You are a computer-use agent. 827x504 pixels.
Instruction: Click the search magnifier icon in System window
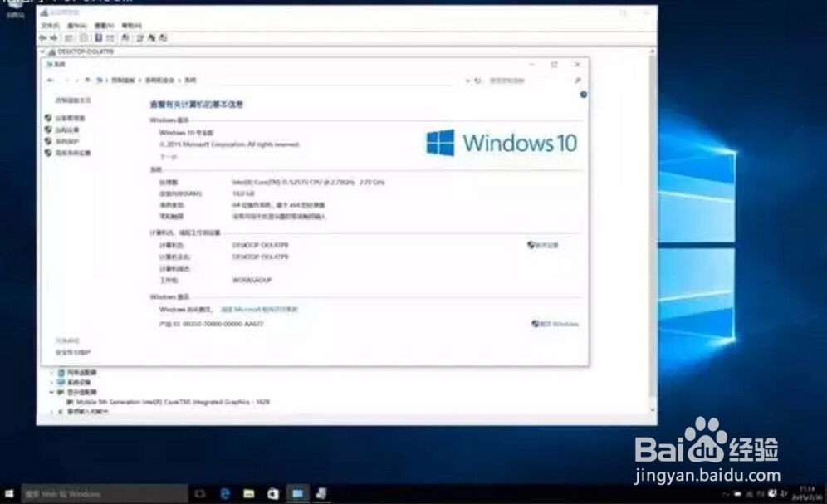click(578, 81)
